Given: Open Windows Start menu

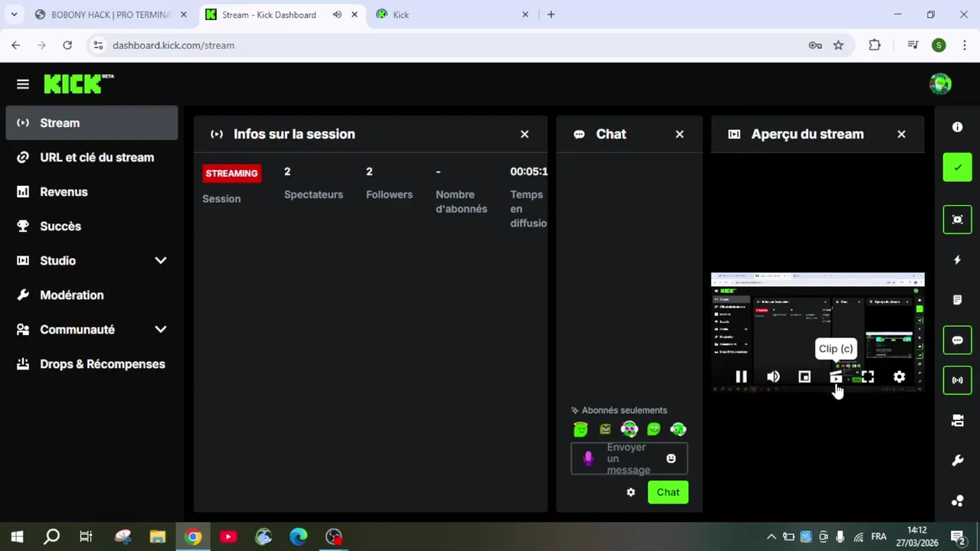Looking at the screenshot, I should [x=17, y=536].
